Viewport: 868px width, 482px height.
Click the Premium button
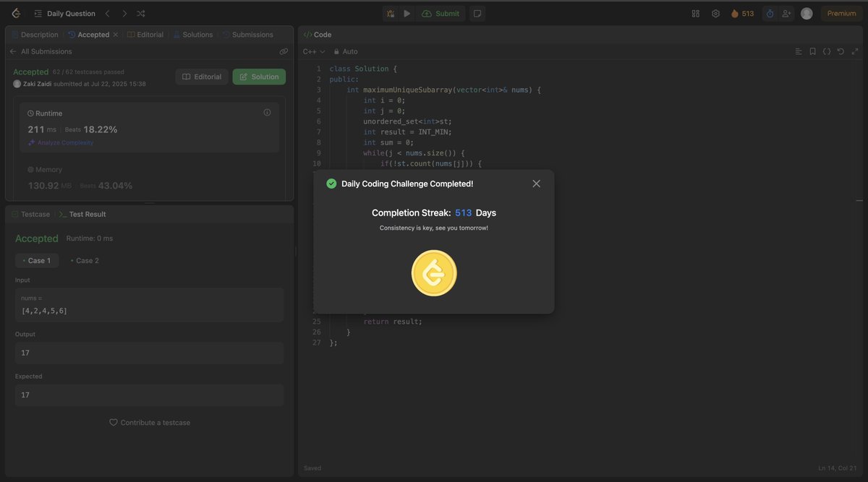point(841,13)
